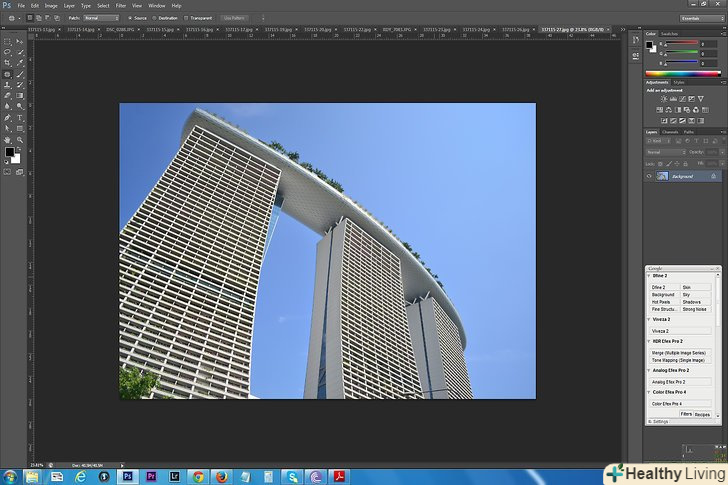This screenshot has height=485, width=728.
Task: Pick the Zoom tool from the toolbar
Action: 20,140
